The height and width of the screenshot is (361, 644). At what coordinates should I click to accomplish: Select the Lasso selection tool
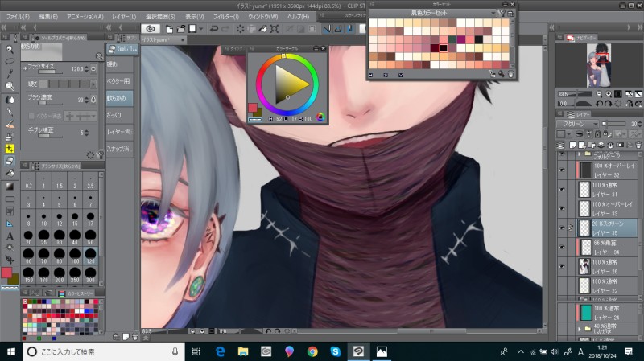(10, 62)
